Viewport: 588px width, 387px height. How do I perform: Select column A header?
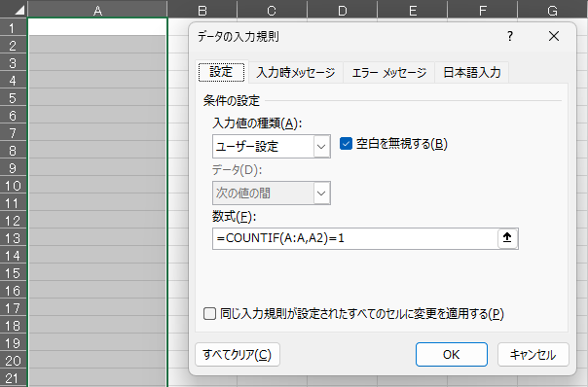[97, 10]
